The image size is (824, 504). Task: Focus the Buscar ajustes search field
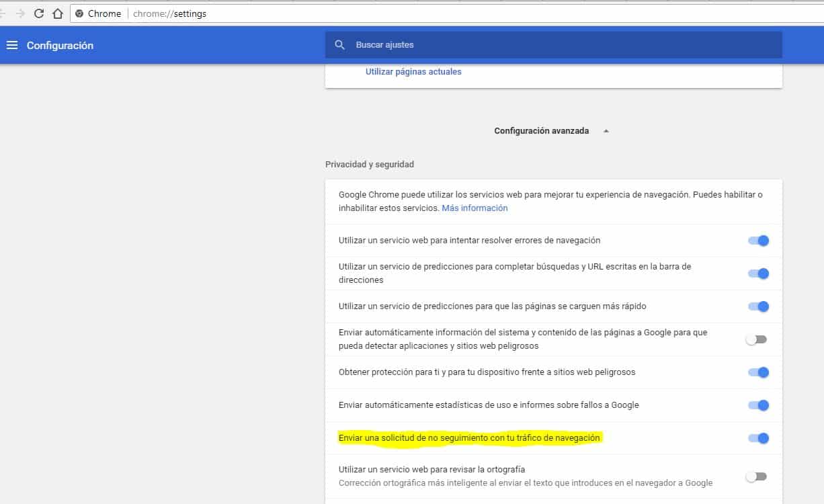554,45
